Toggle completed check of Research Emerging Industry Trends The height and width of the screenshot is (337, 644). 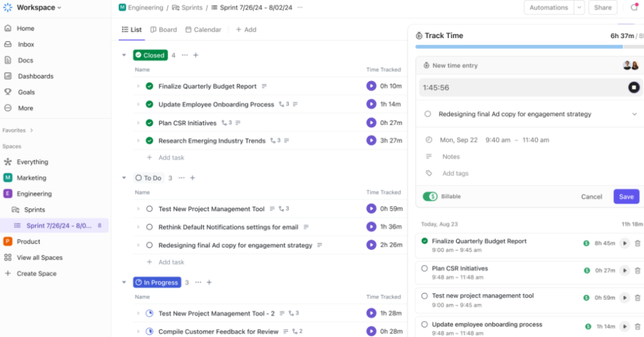coord(150,141)
